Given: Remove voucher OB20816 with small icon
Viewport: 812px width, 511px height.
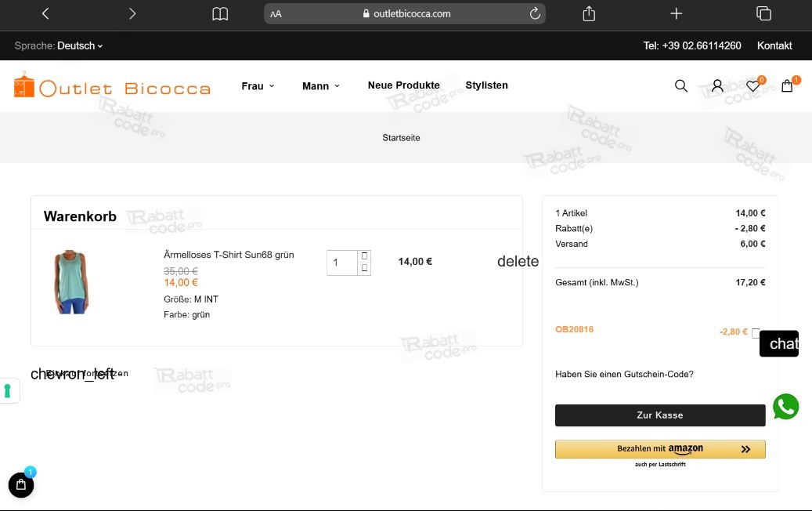Looking at the screenshot, I should click(x=756, y=333).
